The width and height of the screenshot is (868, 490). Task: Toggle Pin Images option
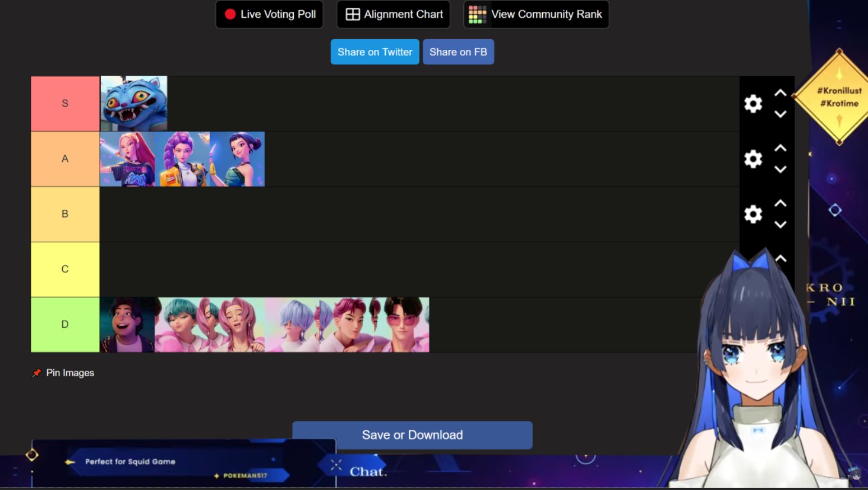click(x=63, y=373)
